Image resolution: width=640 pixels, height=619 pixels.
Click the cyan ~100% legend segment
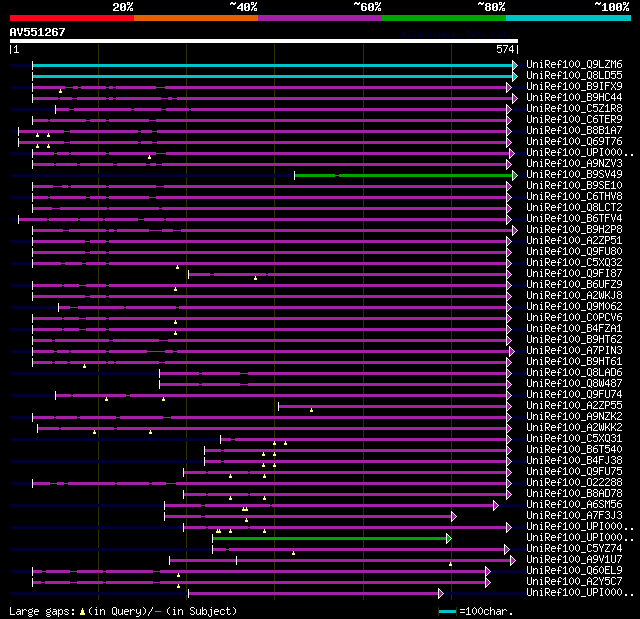tap(569, 18)
